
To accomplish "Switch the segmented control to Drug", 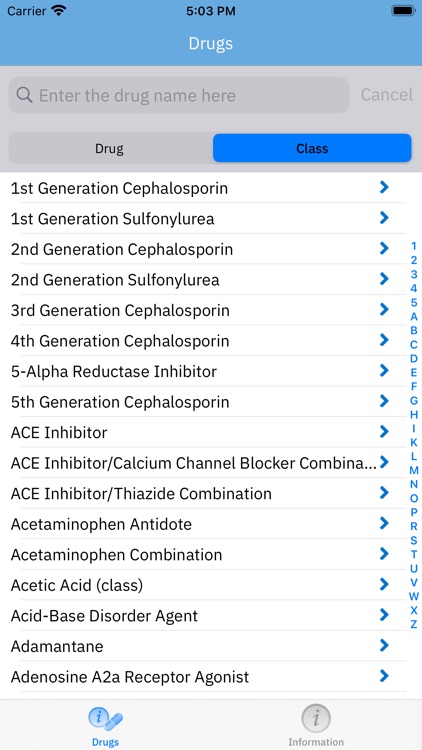I will click(110, 148).
